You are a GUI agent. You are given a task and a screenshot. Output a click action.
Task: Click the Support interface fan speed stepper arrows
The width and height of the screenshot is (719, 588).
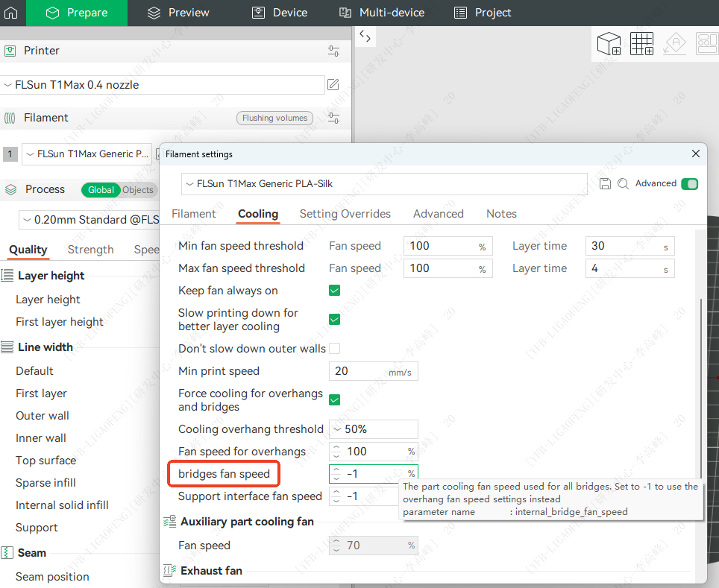(x=336, y=496)
